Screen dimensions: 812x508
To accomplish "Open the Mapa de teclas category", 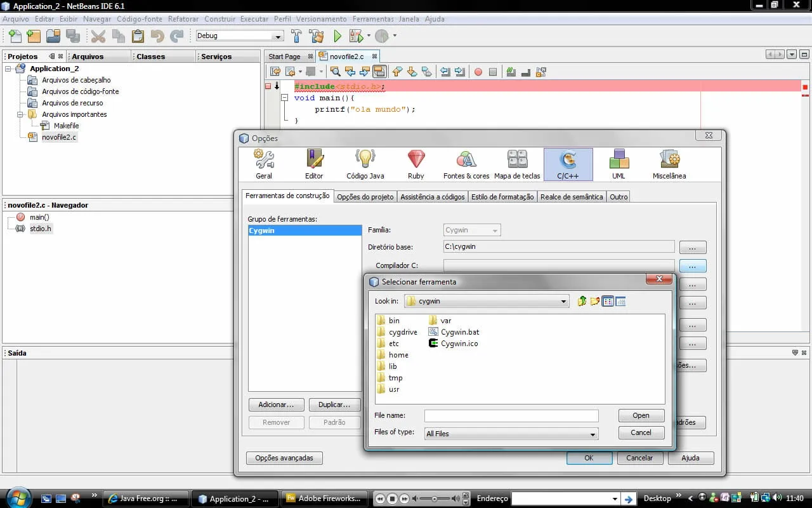I will pos(517,164).
